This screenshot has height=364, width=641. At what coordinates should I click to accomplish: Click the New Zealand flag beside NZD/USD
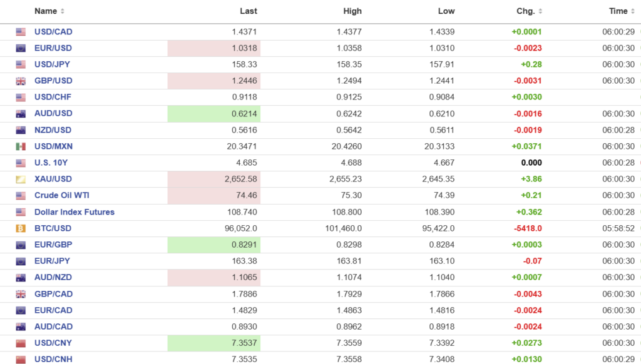21,130
